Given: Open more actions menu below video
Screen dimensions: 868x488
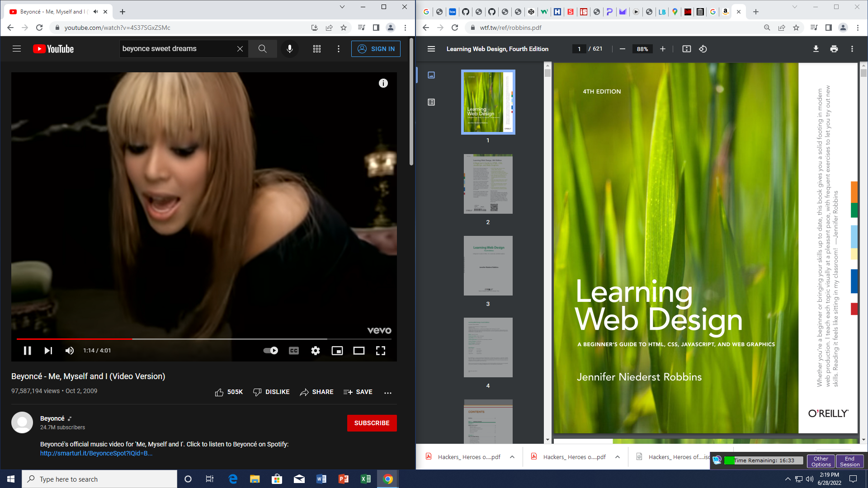Looking at the screenshot, I should point(387,392).
